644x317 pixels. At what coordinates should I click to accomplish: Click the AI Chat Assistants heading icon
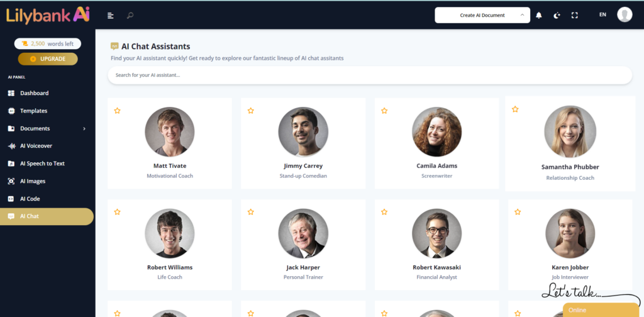pyautogui.click(x=114, y=47)
